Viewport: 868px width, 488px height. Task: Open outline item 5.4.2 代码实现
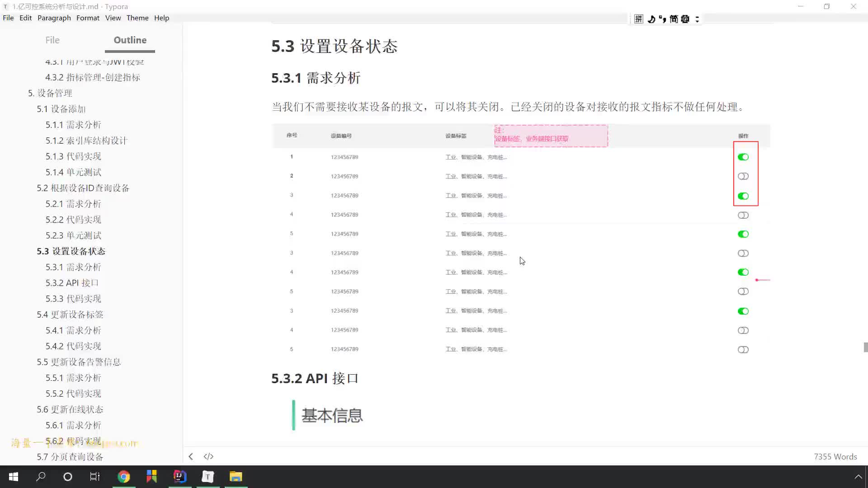(73, 346)
